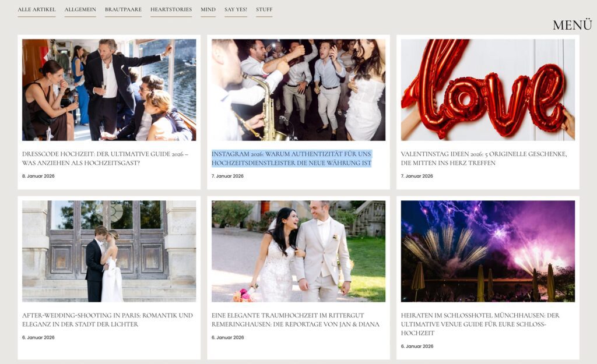Click the wedding guests on boat photo
Image resolution: width=597 pixels, height=364 pixels.
[x=109, y=90]
